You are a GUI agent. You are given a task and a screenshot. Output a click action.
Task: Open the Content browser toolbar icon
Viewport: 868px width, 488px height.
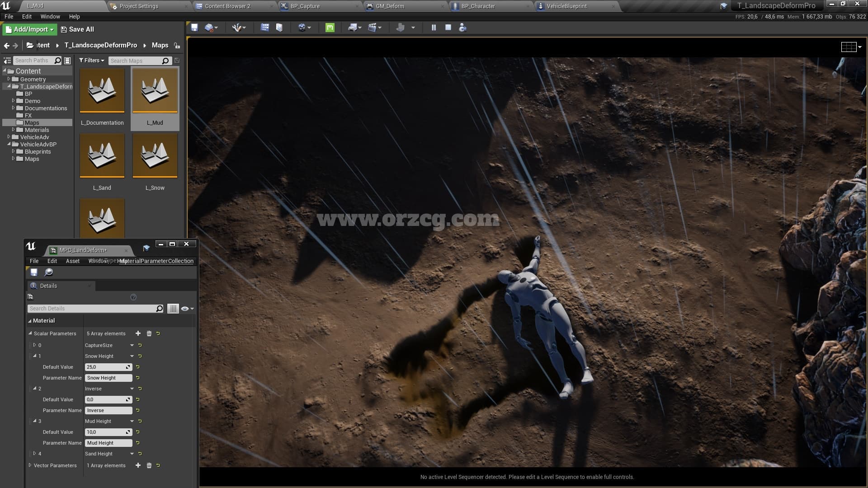point(265,28)
